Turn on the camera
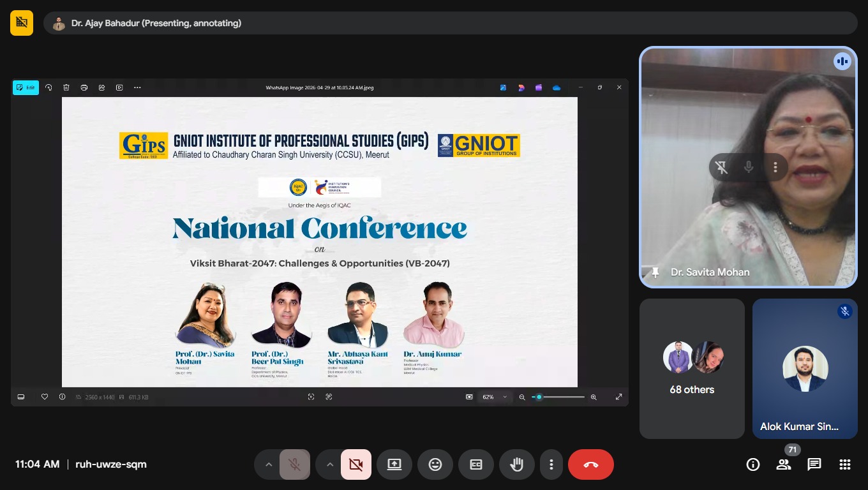 [356, 464]
